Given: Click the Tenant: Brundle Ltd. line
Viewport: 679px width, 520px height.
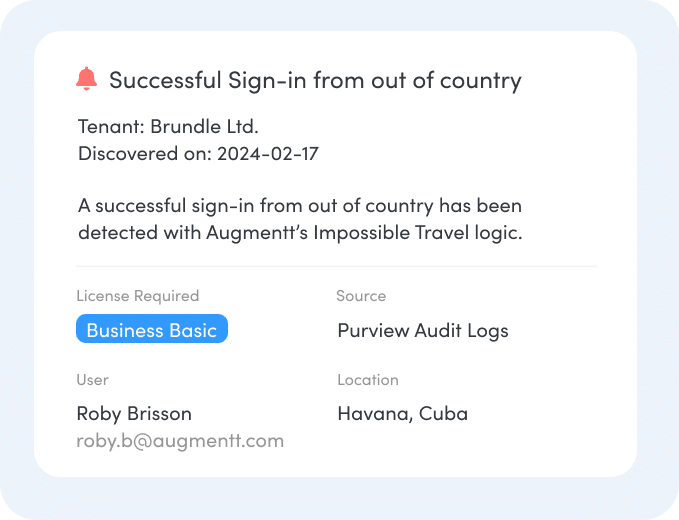Looking at the screenshot, I should point(168,127).
